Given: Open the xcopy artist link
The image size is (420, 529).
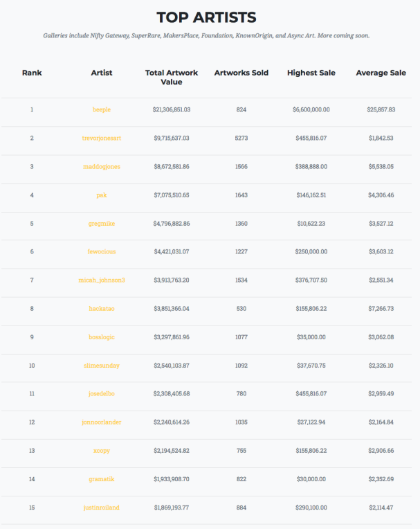Looking at the screenshot, I should [102, 450].
